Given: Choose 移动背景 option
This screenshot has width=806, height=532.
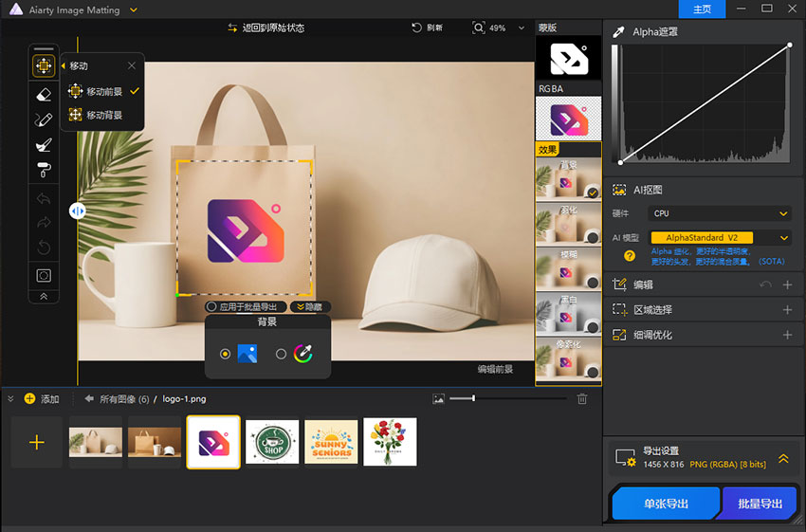Looking at the screenshot, I should pyautogui.click(x=96, y=115).
